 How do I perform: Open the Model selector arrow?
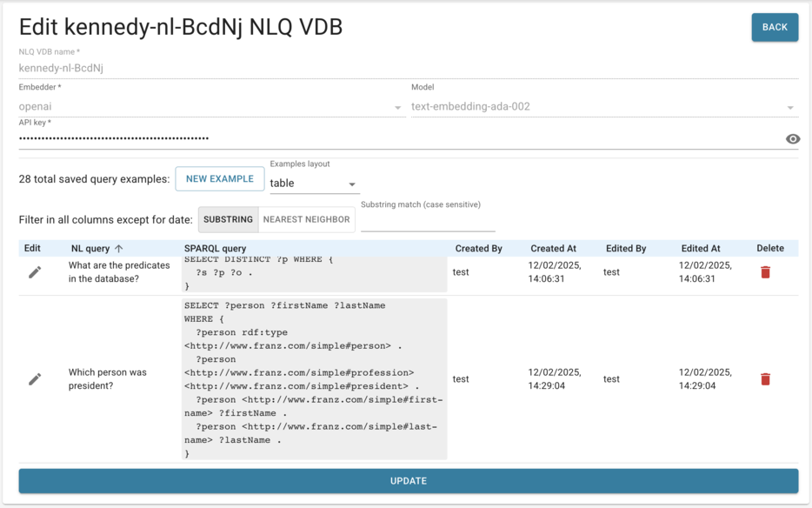(789, 106)
